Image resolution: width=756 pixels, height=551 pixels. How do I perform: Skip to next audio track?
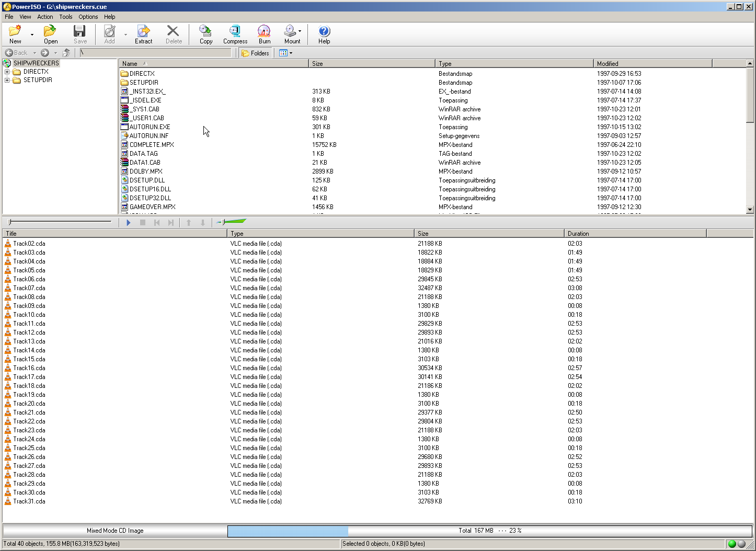171,223
